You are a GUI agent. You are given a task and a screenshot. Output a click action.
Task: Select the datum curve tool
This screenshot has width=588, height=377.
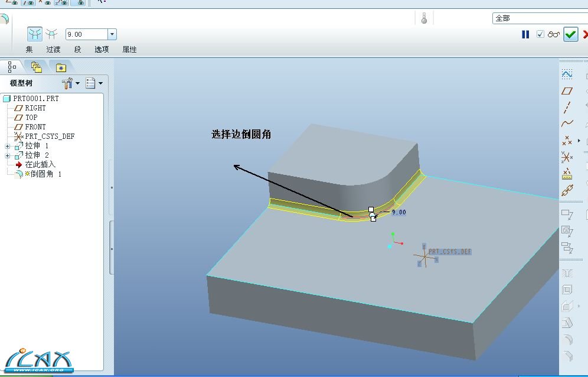567,124
